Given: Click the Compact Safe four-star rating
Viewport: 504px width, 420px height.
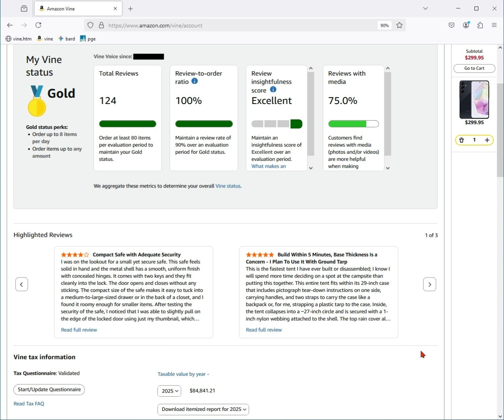Looking at the screenshot, I should coord(75,255).
